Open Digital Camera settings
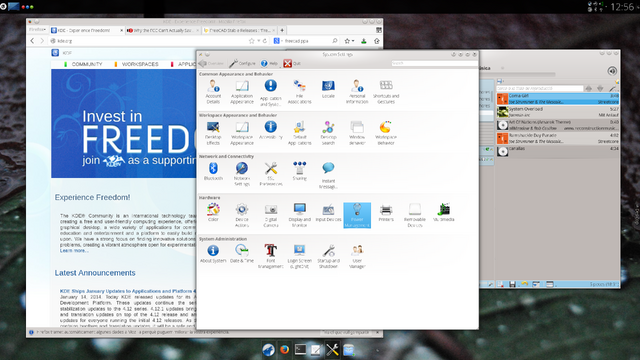The height and width of the screenshot is (360, 640). click(271, 216)
